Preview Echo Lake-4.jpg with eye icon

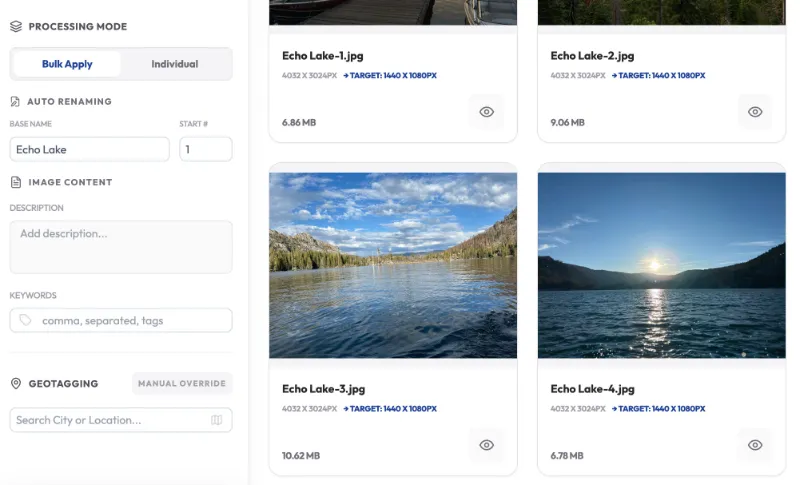[x=755, y=445]
